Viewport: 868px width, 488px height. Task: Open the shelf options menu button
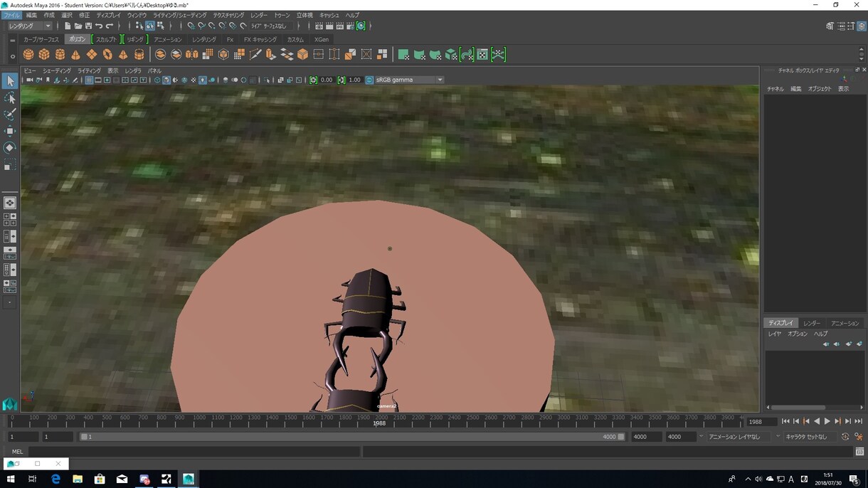pyautogui.click(x=12, y=56)
